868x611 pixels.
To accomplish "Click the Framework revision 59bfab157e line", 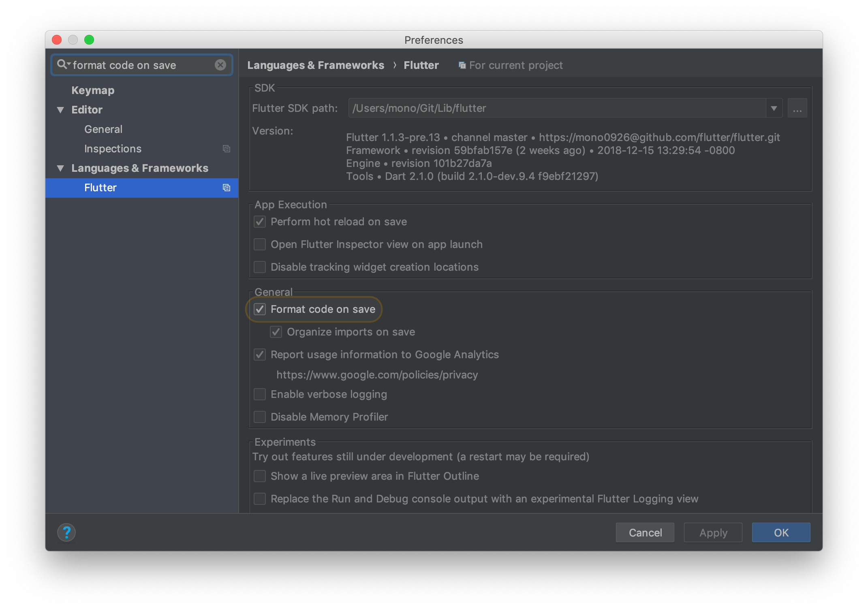I will pyautogui.click(x=540, y=150).
